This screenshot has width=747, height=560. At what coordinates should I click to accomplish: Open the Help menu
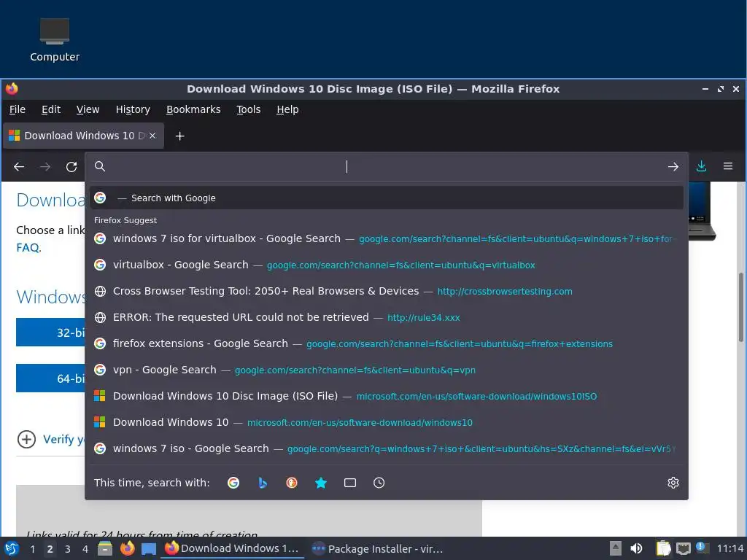pyautogui.click(x=287, y=109)
